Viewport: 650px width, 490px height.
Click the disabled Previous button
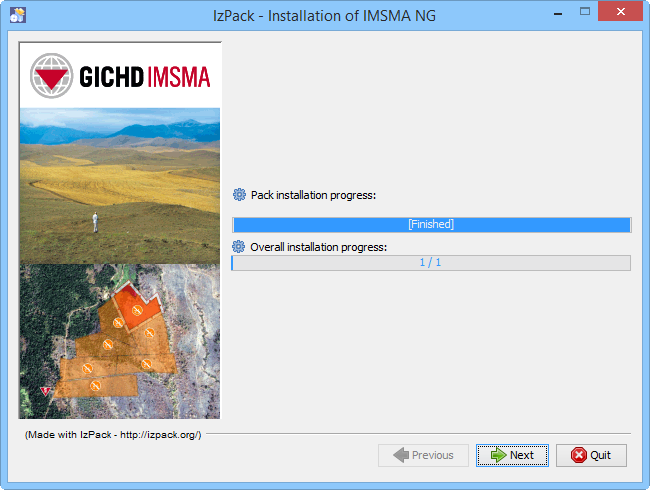(x=423, y=455)
